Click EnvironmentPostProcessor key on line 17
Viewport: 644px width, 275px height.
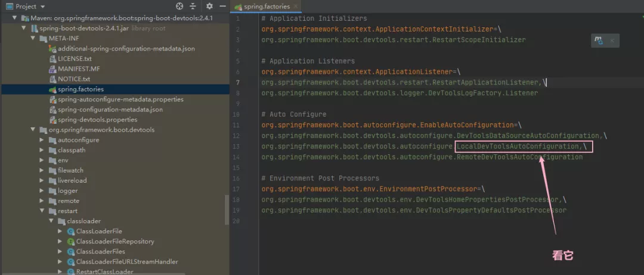[428, 189]
